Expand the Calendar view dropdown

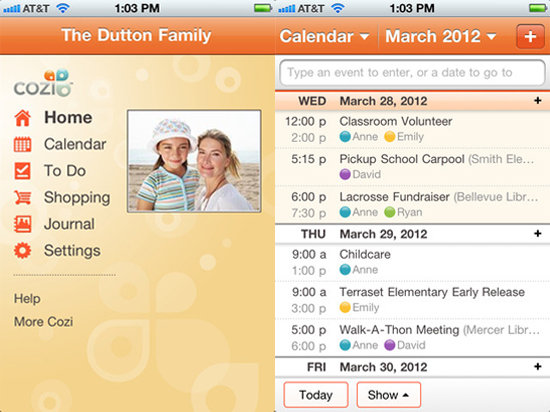click(324, 36)
